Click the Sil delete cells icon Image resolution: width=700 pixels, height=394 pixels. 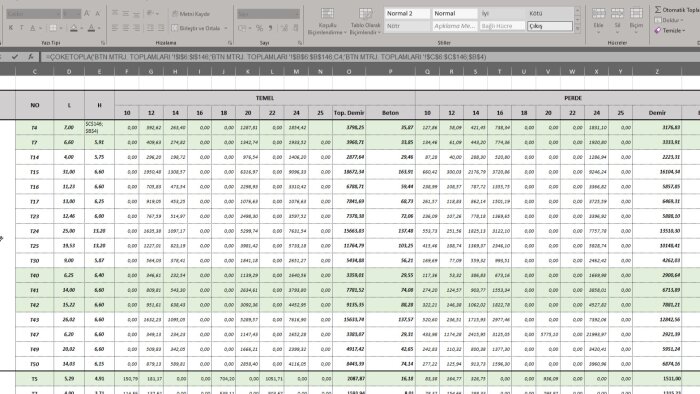[x=617, y=13]
